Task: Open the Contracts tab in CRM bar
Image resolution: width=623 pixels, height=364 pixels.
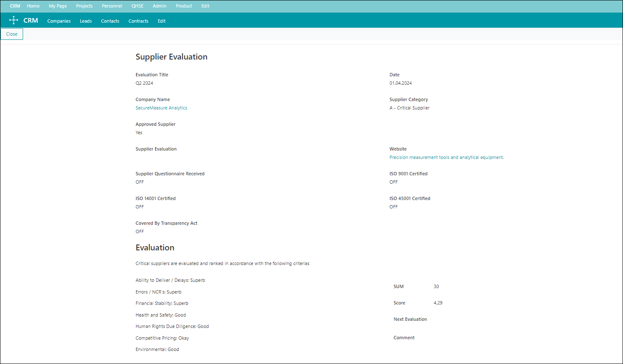Action: tap(139, 21)
